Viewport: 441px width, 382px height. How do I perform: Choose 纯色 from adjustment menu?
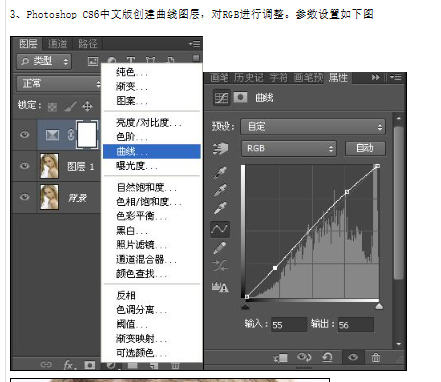pos(152,72)
